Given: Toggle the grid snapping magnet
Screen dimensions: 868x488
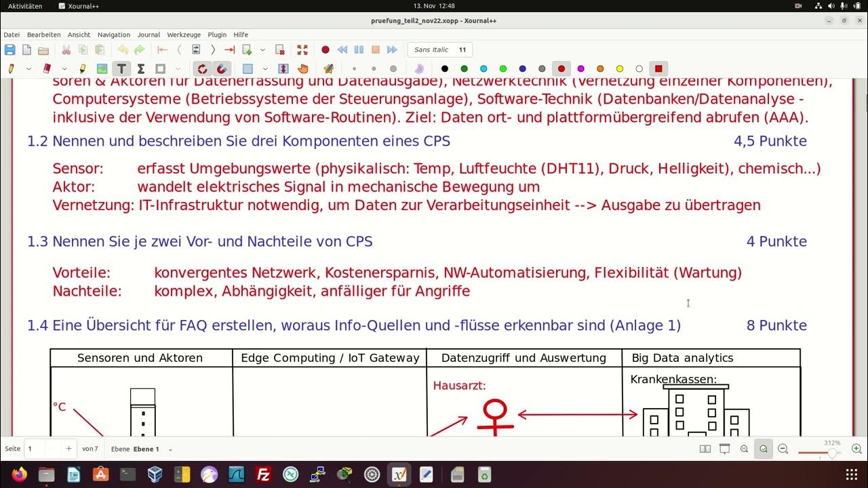Looking at the screenshot, I should point(222,68).
